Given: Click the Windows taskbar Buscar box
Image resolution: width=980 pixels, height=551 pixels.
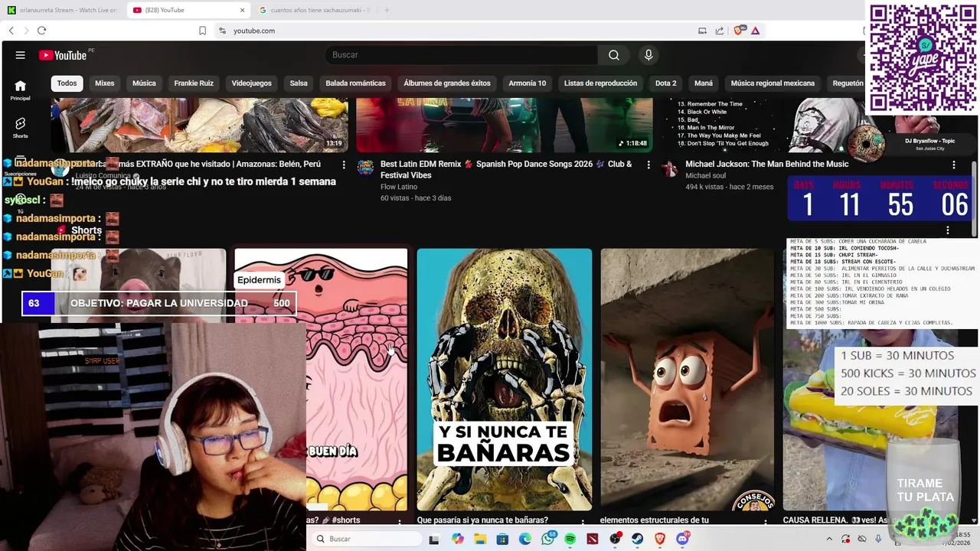Looking at the screenshot, I should 367,539.
